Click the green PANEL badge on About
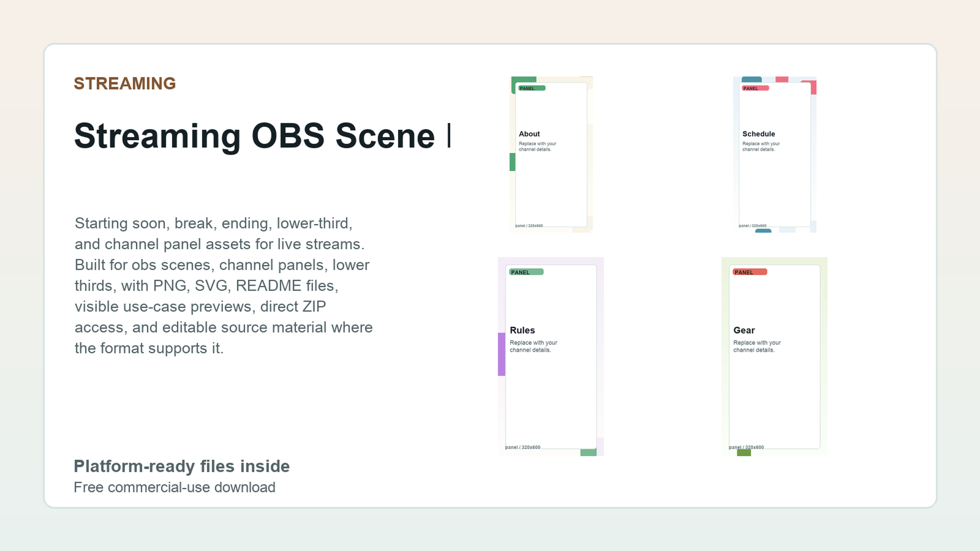980x551 pixels. click(532, 88)
